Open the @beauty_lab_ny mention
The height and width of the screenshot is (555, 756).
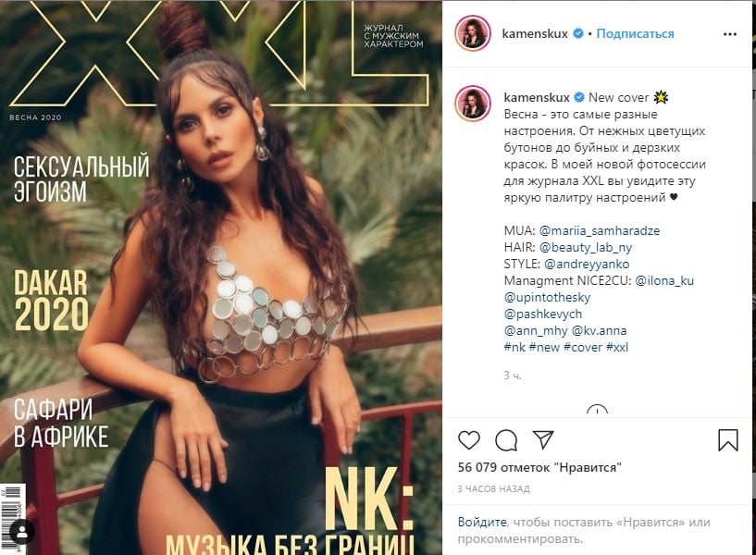pos(586,248)
